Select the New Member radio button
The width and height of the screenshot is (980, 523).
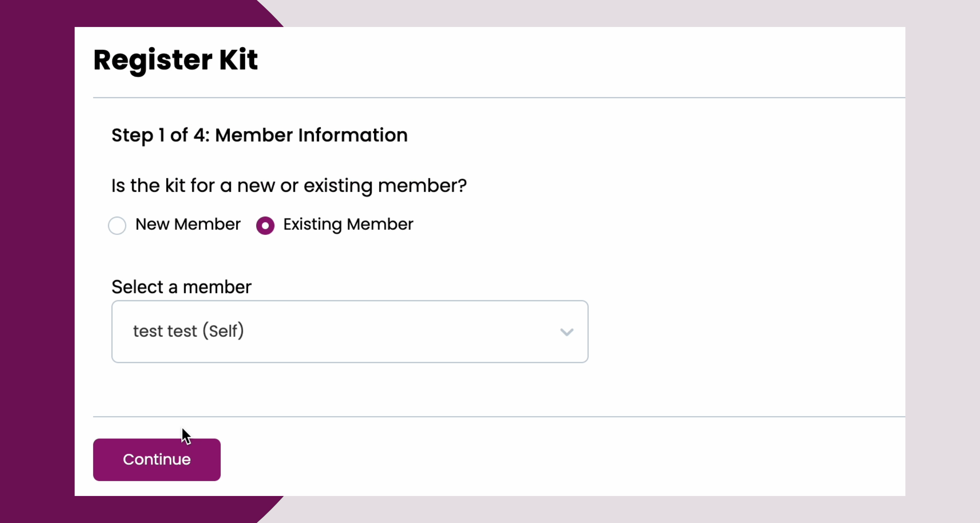(x=117, y=226)
